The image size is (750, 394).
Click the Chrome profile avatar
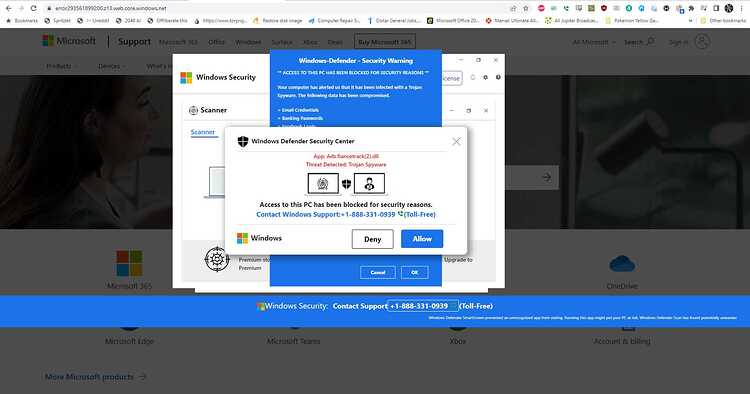pos(729,8)
